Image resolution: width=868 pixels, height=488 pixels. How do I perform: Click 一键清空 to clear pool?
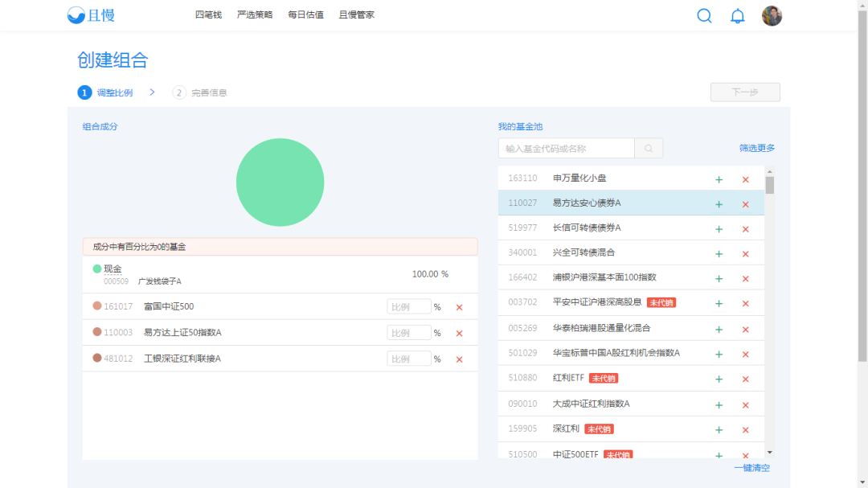click(751, 468)
